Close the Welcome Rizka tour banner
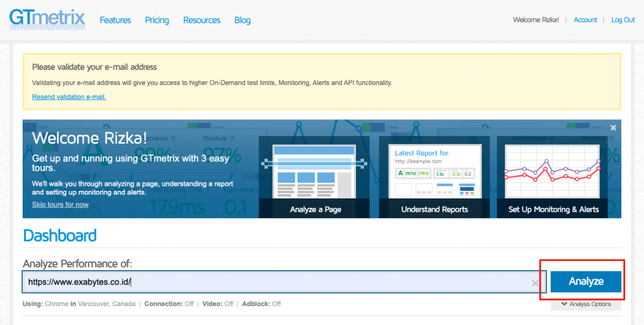 (613, 128)
